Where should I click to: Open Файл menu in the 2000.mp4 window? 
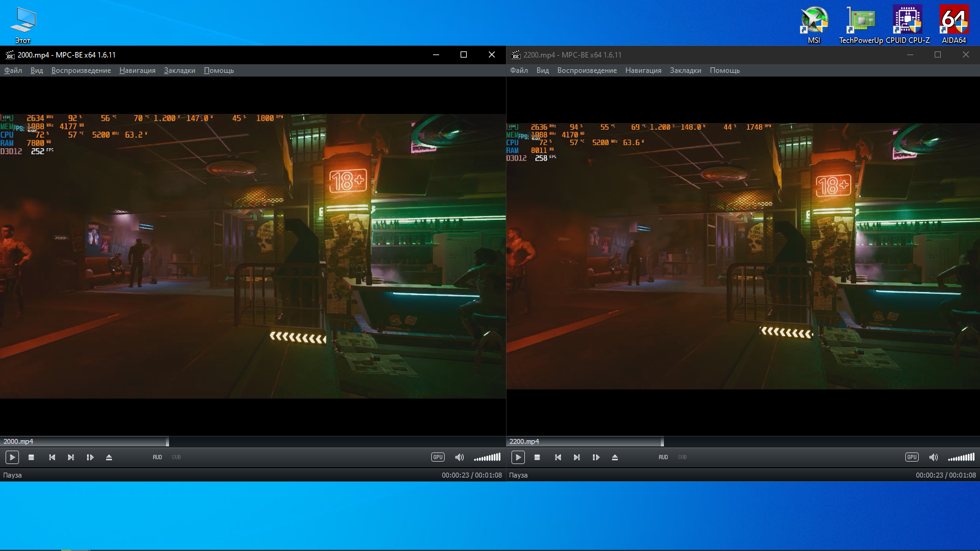pos(13,70)
